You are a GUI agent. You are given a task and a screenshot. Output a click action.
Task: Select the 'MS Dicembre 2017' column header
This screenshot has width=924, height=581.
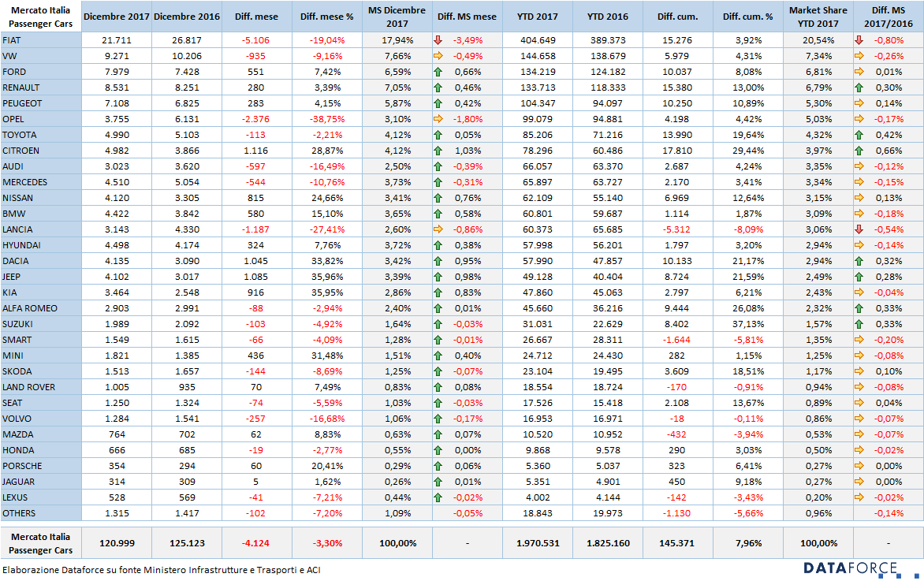pos(397,17)
